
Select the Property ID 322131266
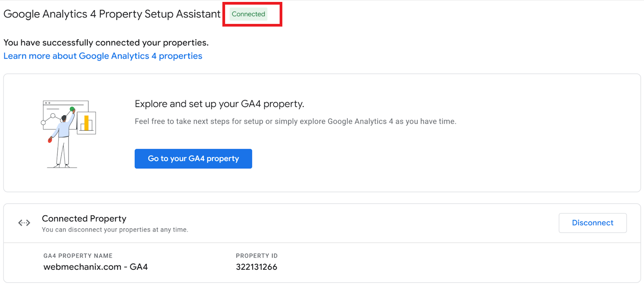(x=257, y=267)
